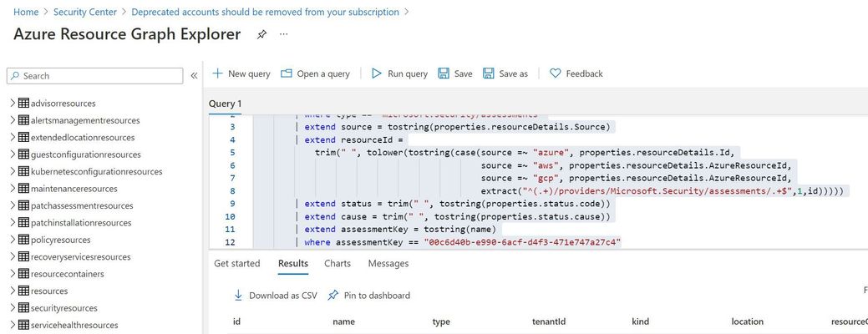This screenshot has width=868, height=334.
Task: Click the Pin to dashboard label
Action: [377, 296]
